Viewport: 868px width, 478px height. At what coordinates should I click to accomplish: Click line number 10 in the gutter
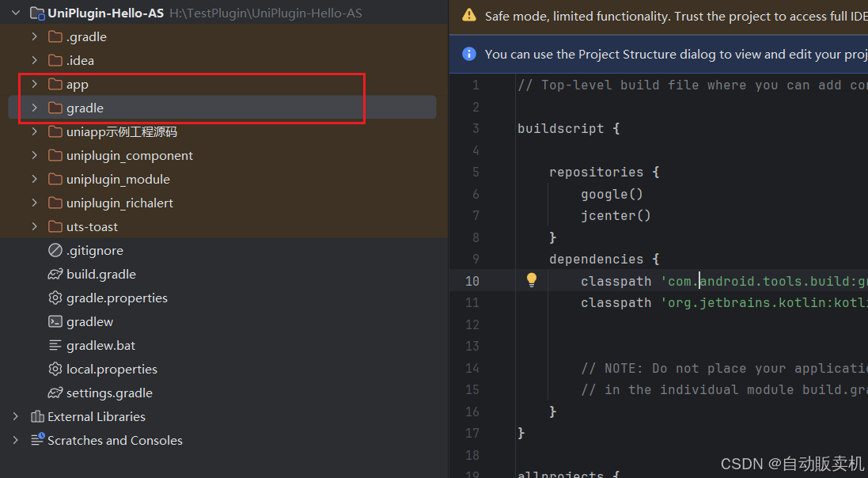[x=472, y=281]
